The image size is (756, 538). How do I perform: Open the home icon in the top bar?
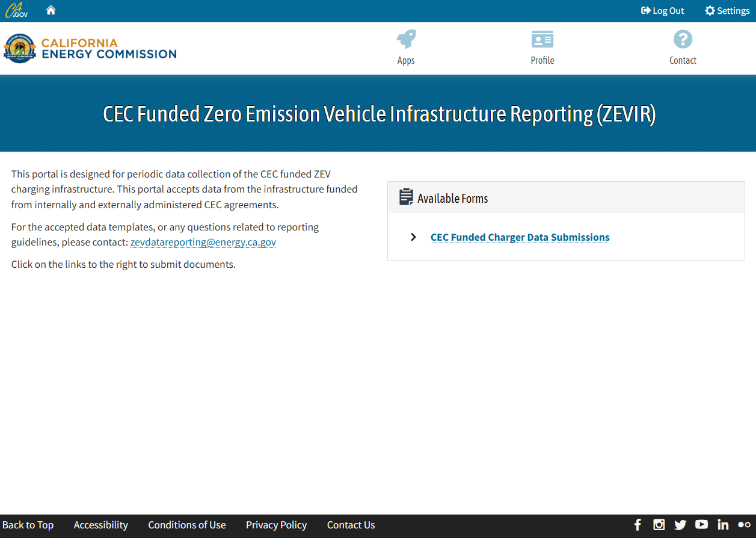tap(51, 10)
